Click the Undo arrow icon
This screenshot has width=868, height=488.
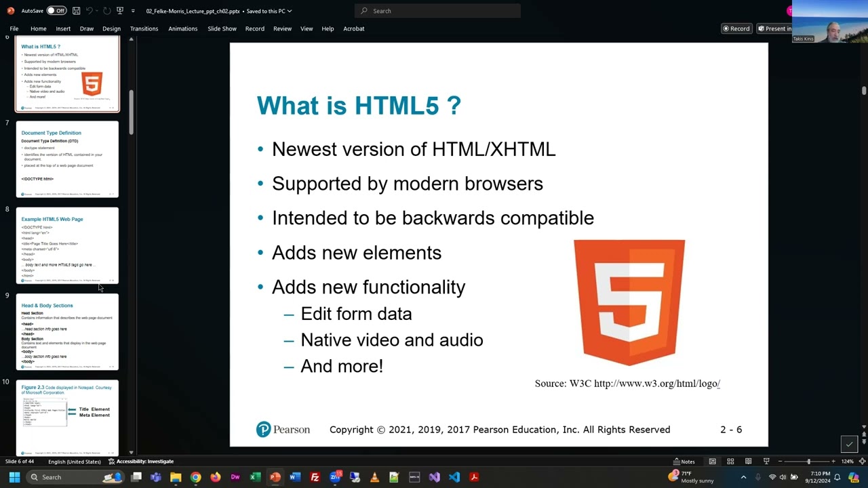tap(89, 11)
